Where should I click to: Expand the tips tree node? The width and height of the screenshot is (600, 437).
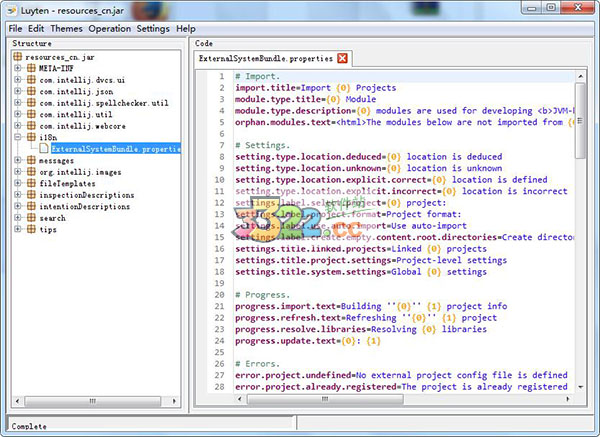[18, 229]
